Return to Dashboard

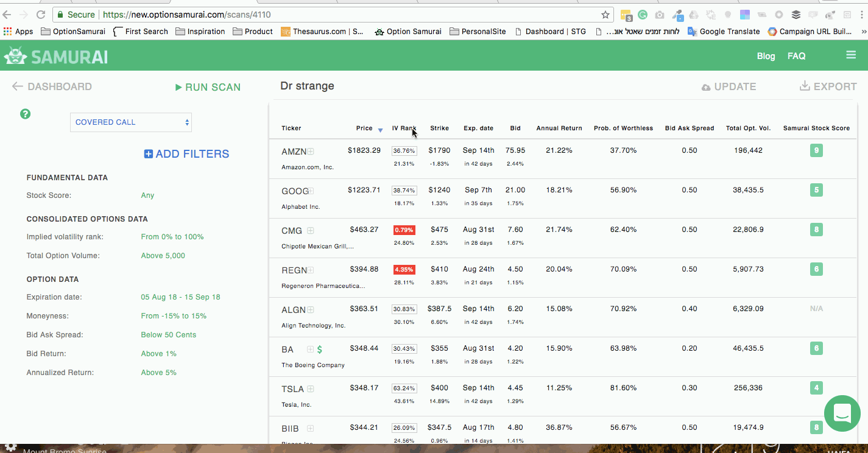(x=52, y=86)
